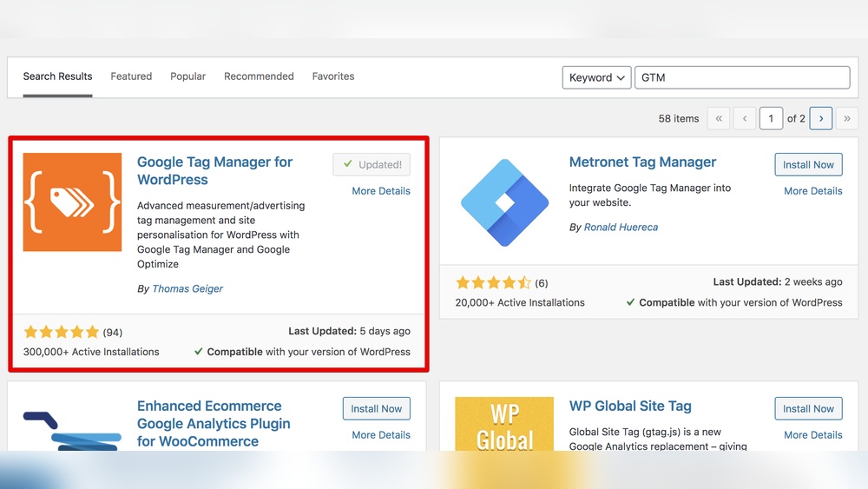Viewport: 868px width, 489px height.
Task: Open Enhanced Ecommerce Google Analytics Plugin title link
Action: (214, 424)
